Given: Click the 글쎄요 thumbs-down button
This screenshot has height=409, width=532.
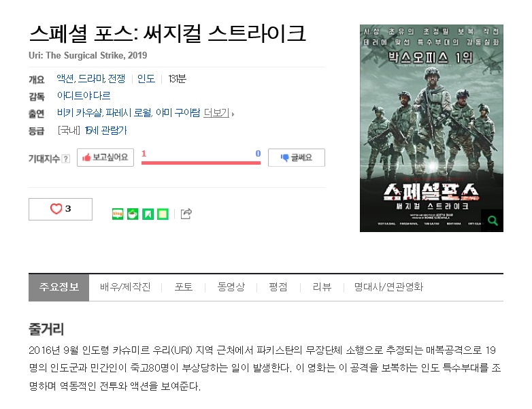Looking at the screenshot, I should (297, 157).
